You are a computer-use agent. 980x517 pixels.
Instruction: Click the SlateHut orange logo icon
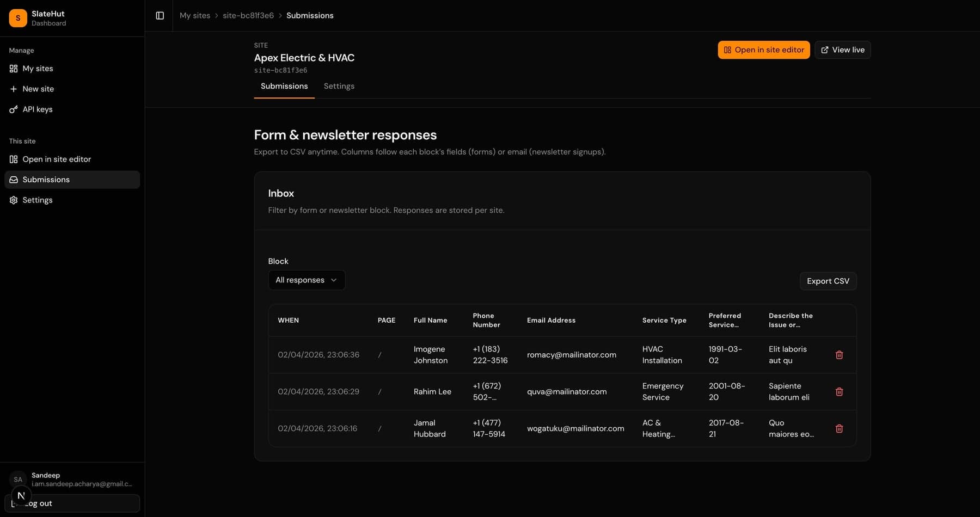pos(18,18)
